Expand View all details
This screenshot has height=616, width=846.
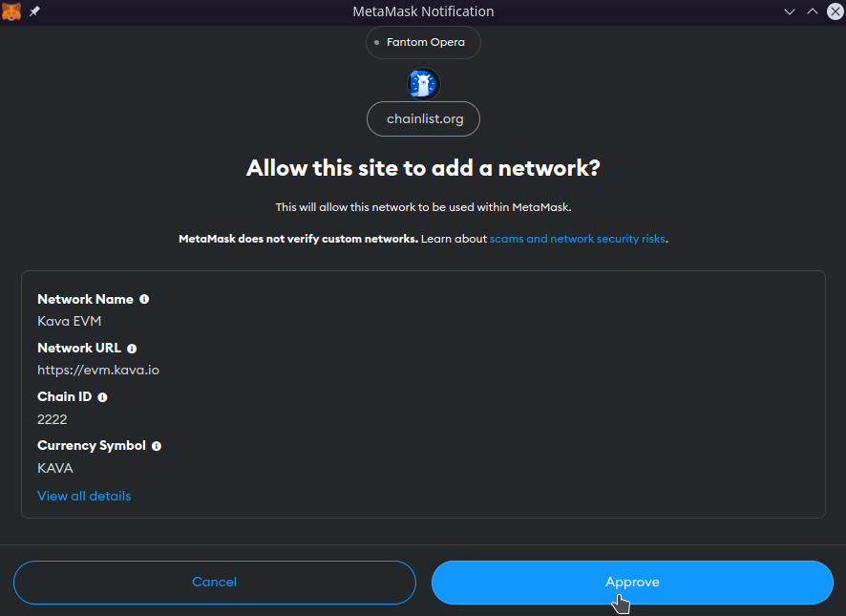(84, 496)
